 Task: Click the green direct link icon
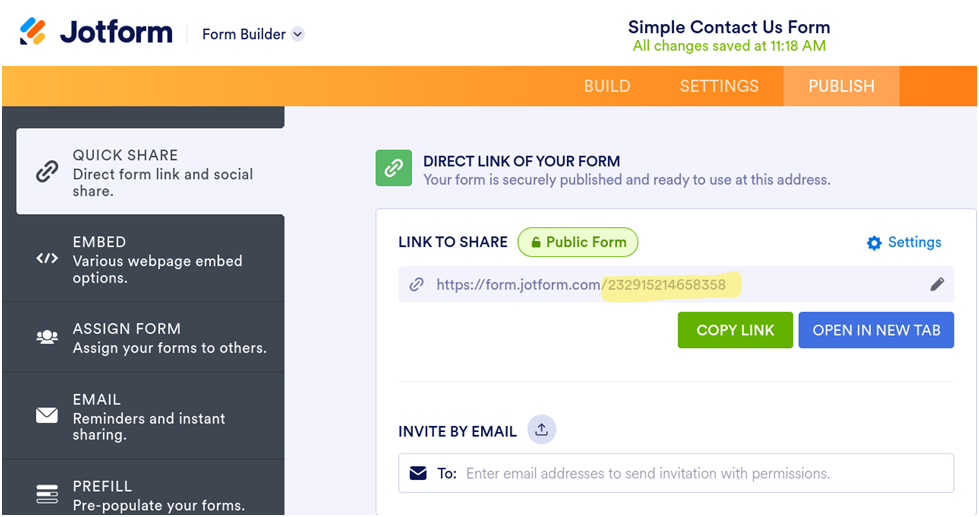(394, 169)
